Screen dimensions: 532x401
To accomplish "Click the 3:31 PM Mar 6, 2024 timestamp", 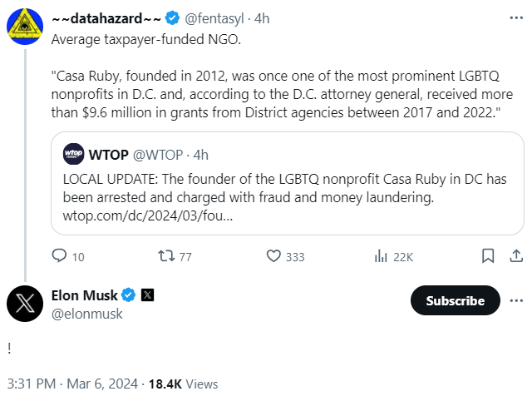I will (73, 384).
